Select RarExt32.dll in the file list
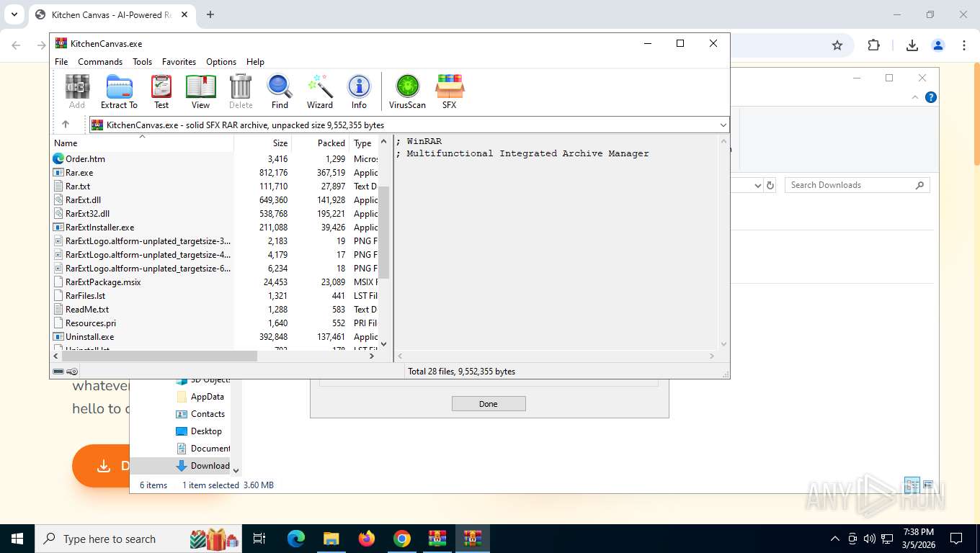This screenshot has width=980, height=553. [87, 213]
